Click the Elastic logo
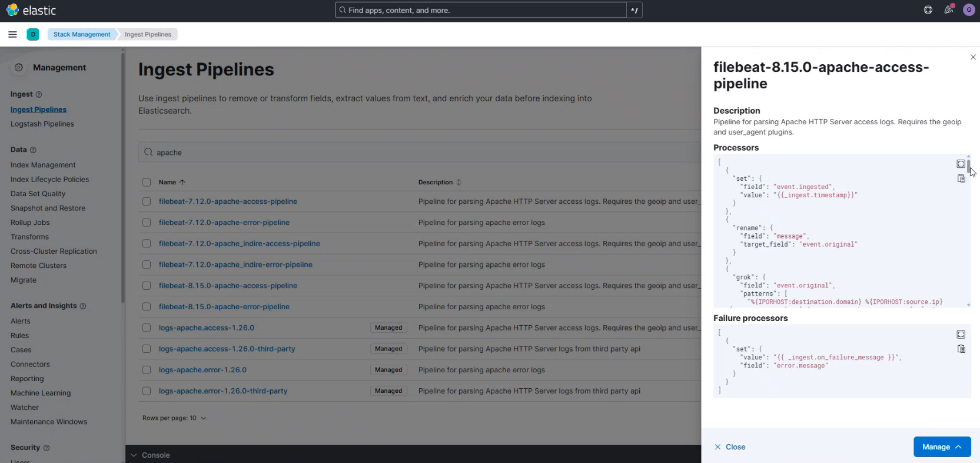Screen dimensions: 980x463 tap(31, 10)
